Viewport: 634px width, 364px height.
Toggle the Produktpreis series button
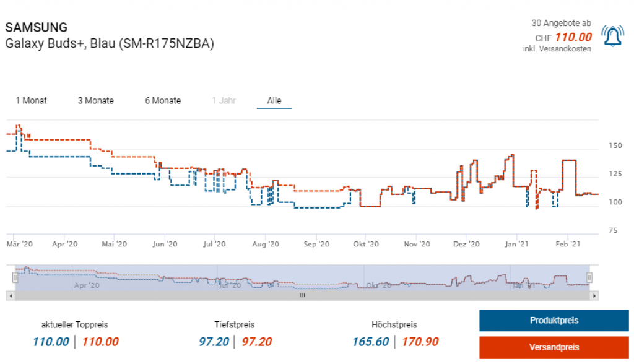pyautogui.click(x=554, y=320)
